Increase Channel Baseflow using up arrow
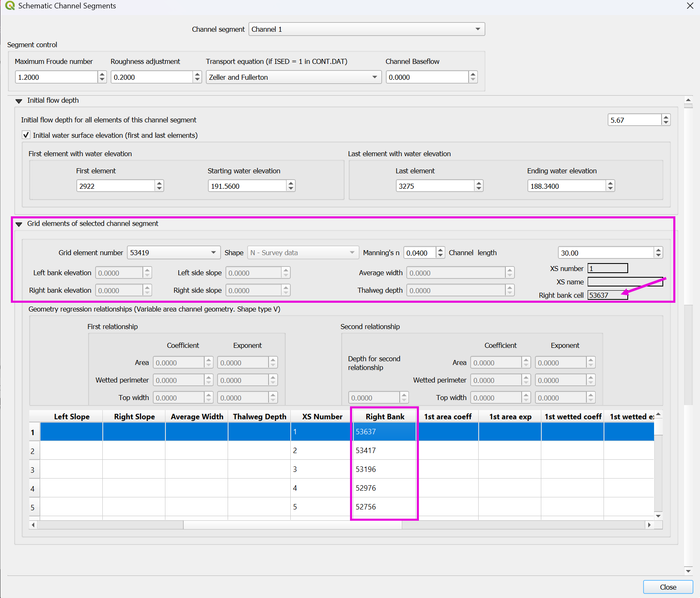The height and width of the screenshot is (598, 700). click(x=473, y=74)
